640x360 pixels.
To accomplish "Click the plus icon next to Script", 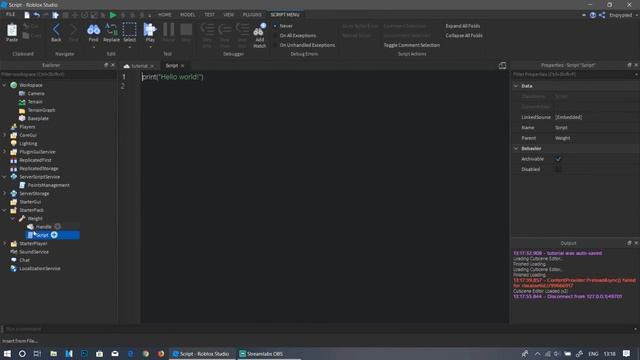I will click(x=54, y=235).
